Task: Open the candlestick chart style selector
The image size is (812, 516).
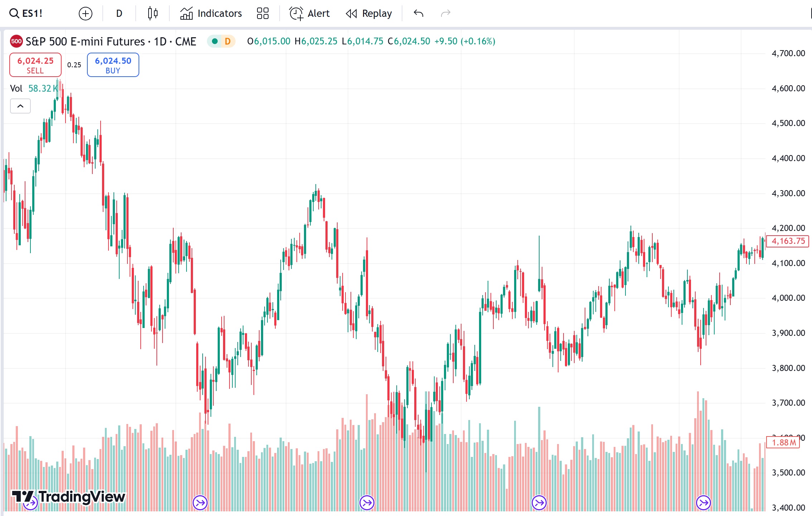Action: point(152,13)
